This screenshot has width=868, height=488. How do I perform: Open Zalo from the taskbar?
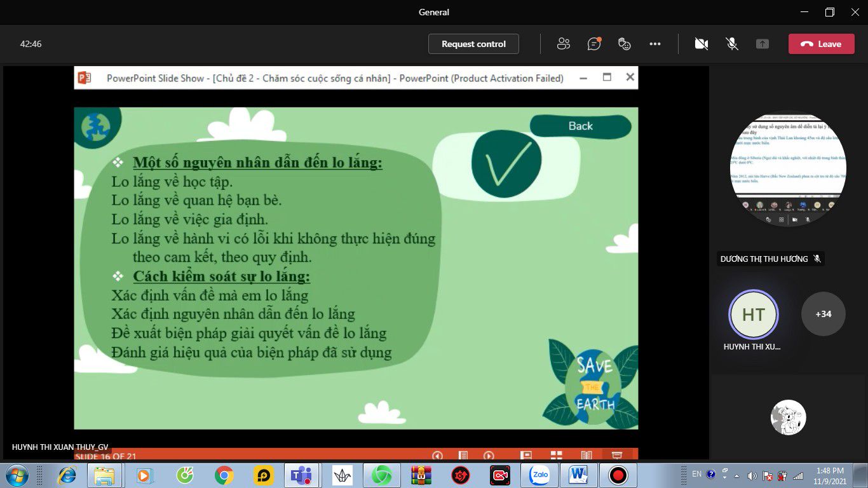coord(539,475)
